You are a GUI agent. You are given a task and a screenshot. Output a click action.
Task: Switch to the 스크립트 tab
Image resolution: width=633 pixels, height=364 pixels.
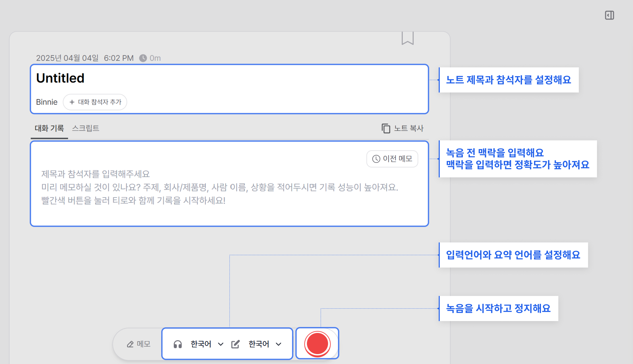point(86,128)
